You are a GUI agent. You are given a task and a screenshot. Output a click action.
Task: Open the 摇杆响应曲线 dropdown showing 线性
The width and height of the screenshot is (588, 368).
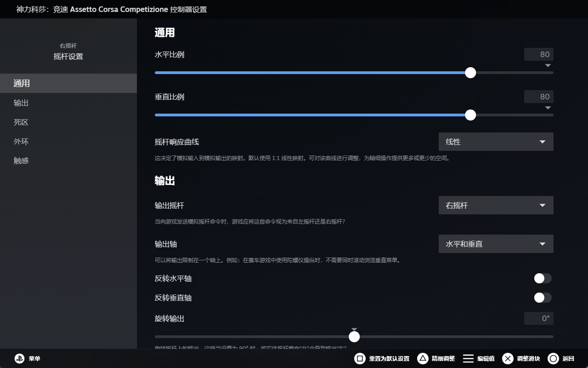[x=496, y=142]
